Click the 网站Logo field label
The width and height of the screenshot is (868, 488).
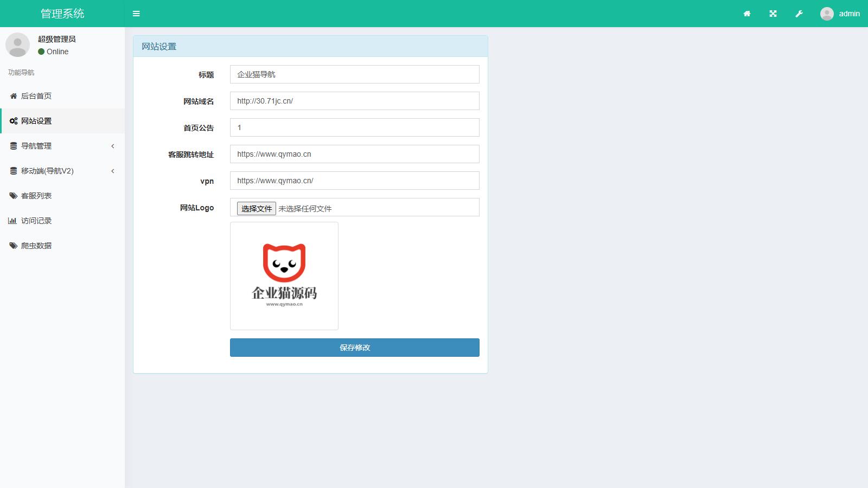197,208
